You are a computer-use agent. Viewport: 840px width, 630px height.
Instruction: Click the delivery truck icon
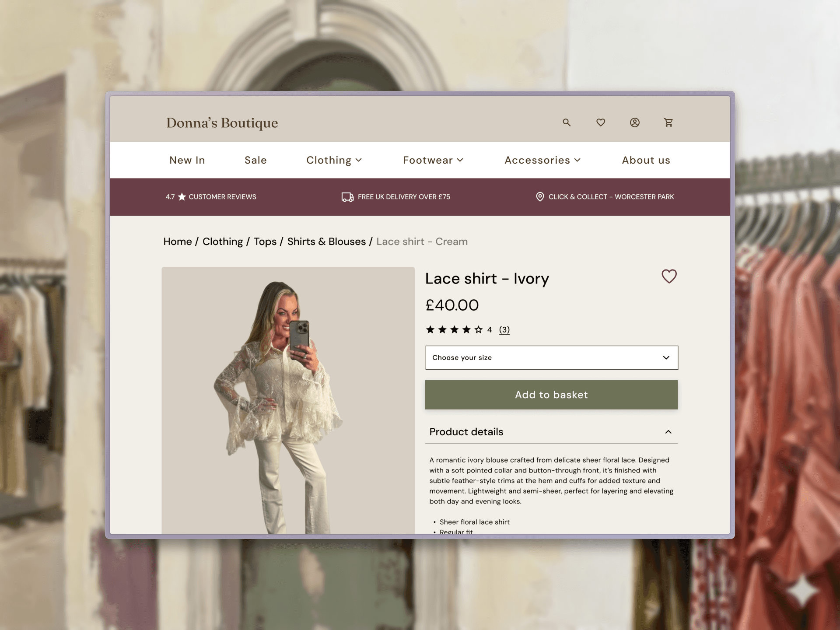(x=347, y=197)
